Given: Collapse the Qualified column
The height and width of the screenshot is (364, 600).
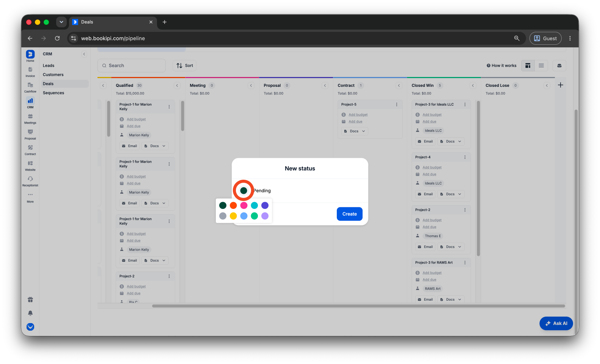Looking at the screenshot, I should click(177, 85).
